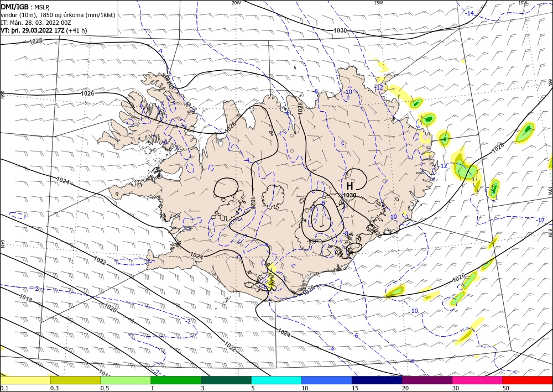Click the legend value '30'
553x392 pixels.
pos(456,388)
